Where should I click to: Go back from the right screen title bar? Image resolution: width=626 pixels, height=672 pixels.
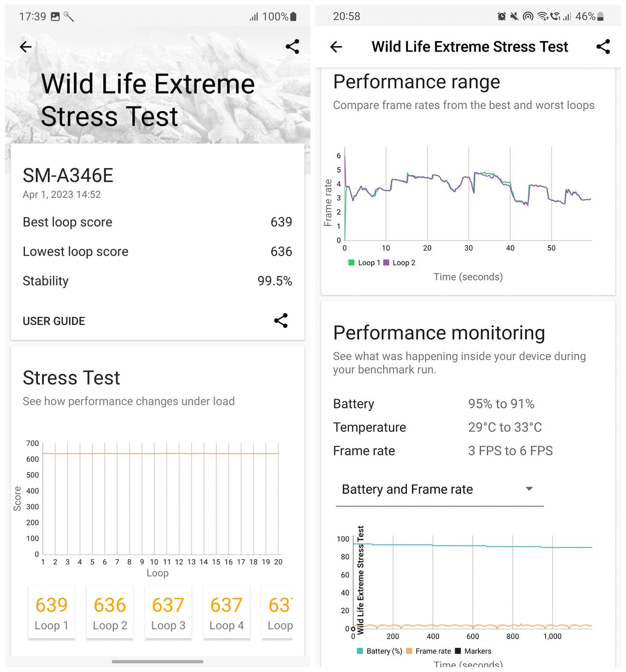click(336, 47)
